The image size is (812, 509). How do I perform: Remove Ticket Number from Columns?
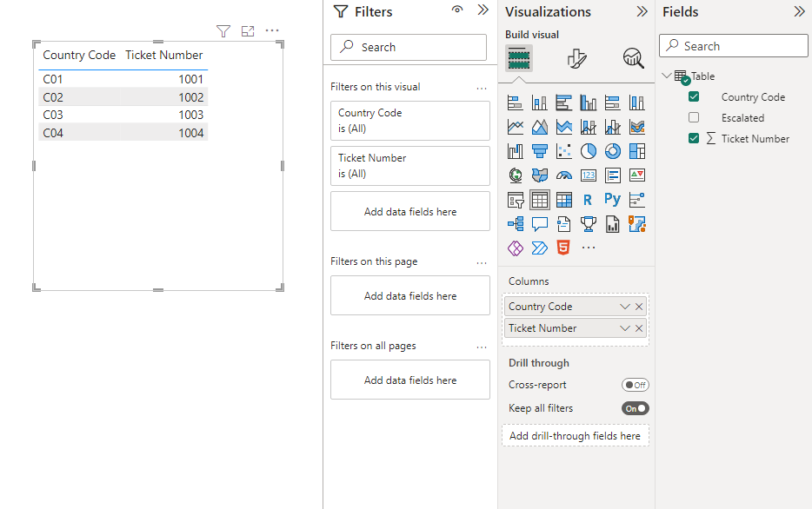pos(639,328)
